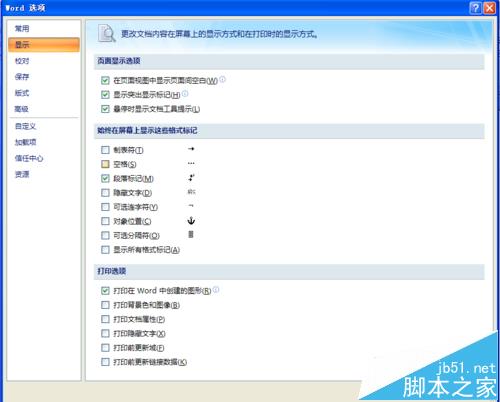This screenshot has height=402, width=500.
Task: Close the Word 选项 dialog
Action: (489, 8)
